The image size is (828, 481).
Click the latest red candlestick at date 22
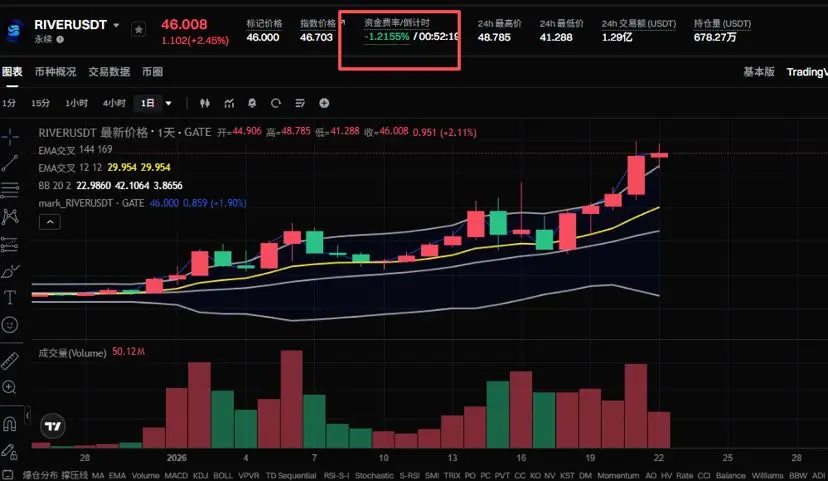click(x=659, y=155)
